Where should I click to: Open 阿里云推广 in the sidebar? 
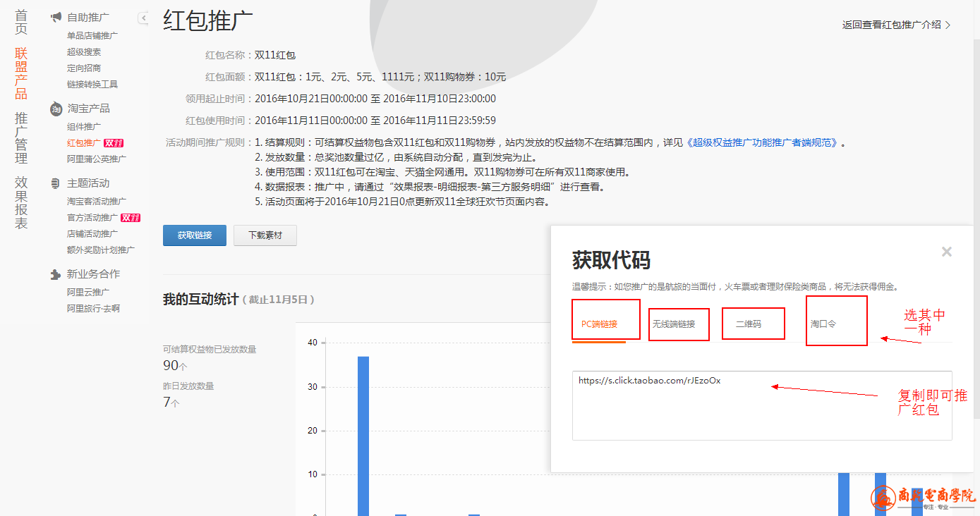point(88,292)
